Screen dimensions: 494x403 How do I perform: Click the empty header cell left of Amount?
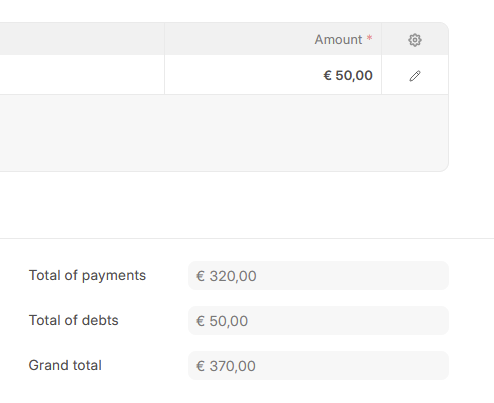point(82,39)
